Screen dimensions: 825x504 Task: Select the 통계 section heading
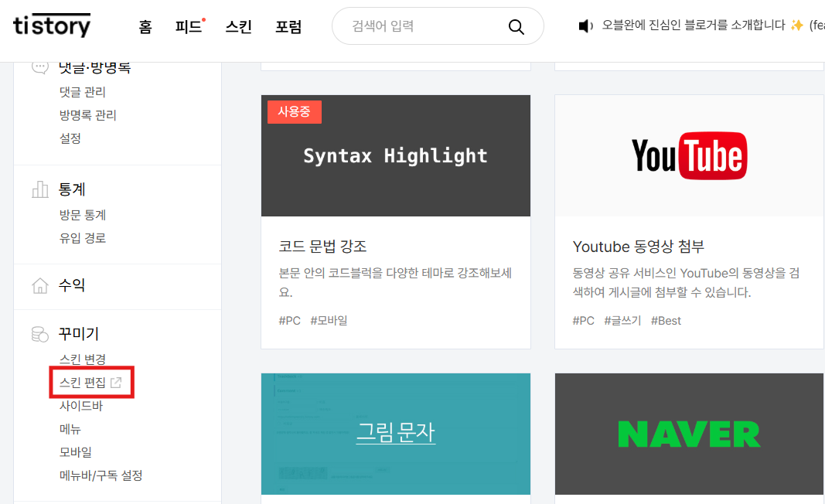click(72, 189)
